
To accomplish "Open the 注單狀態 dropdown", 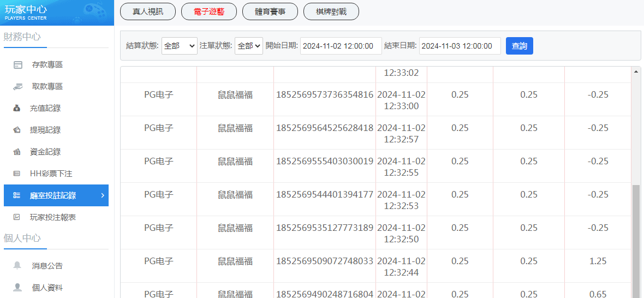I will tap(249, 46).
